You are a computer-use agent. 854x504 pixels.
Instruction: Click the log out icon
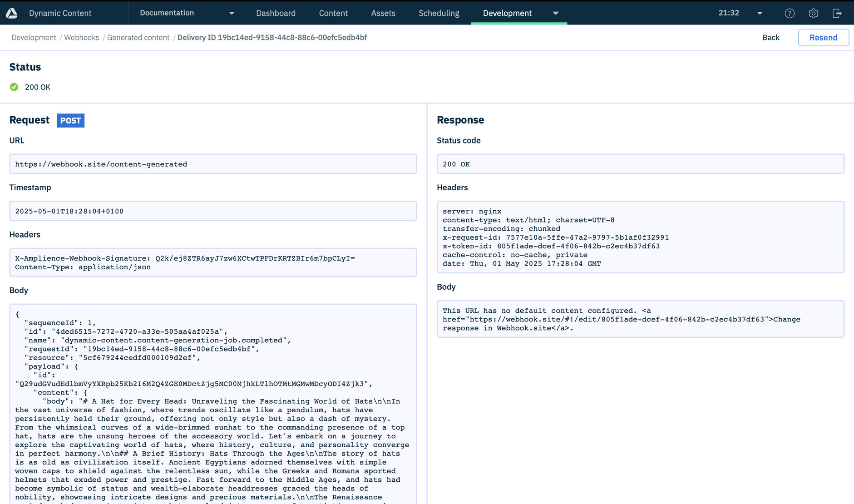(x=837, y=13)
